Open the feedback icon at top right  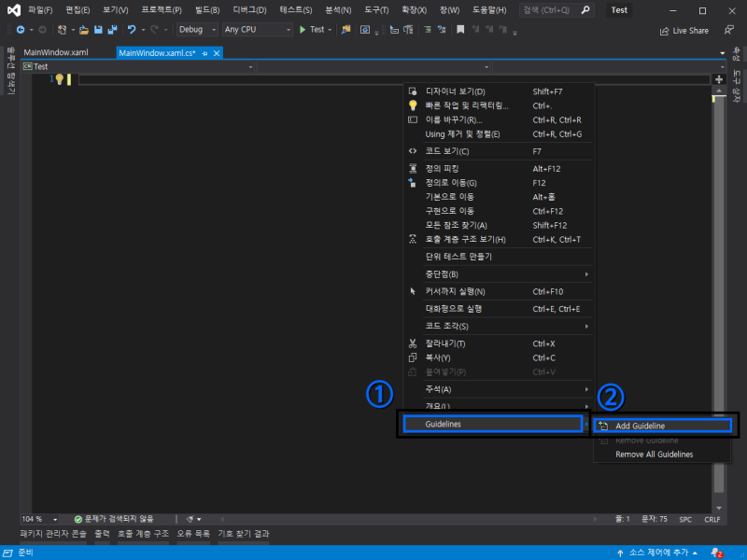(729, 30)
